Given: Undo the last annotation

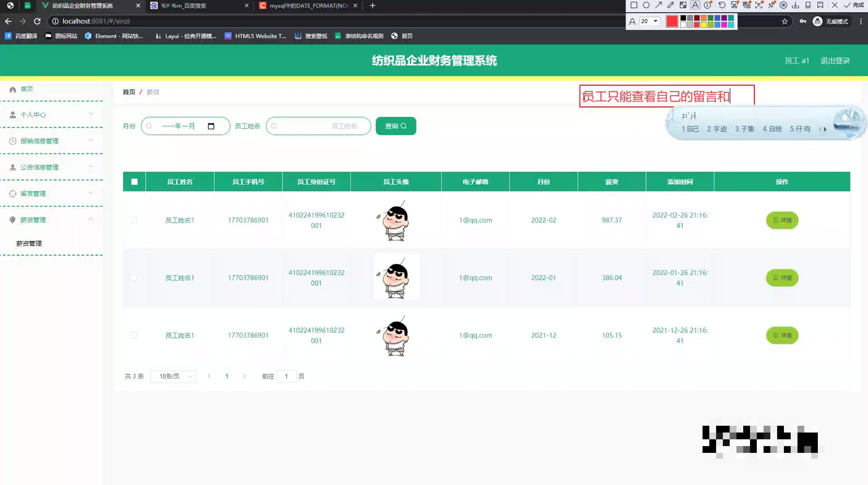Looking at the screenshot, I should pyautogui.click(x=722, y=5).
